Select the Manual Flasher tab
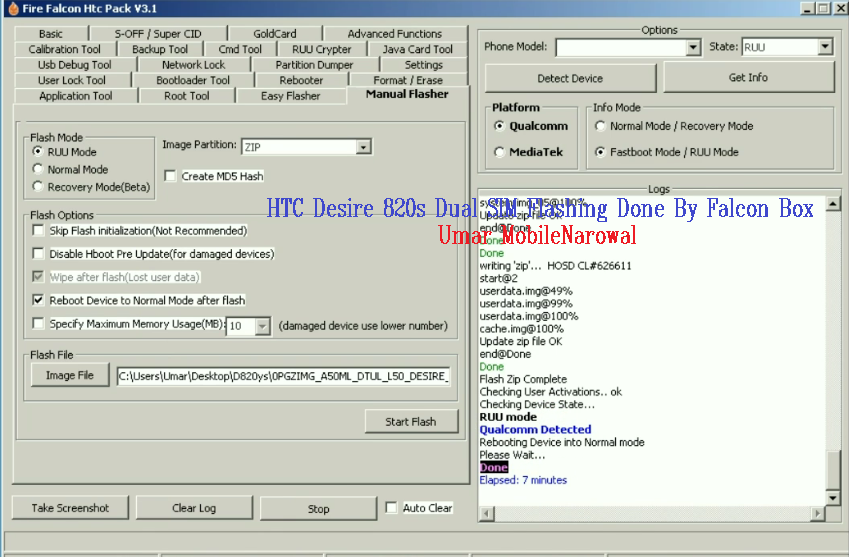The height and width of the screenshot is (557, 849). [407, 94]
